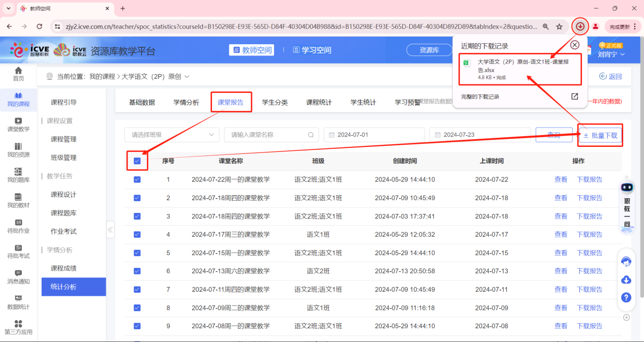644x342 pixels.
Task: Open 下载报告 for the 语文2班 row dated 2024-07-13
Action: pos(589,271)
